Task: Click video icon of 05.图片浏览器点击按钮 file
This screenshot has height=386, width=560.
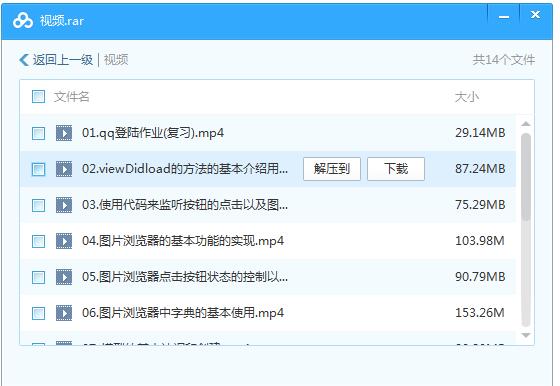Action: pyautogui.click(x=64, y=277)
